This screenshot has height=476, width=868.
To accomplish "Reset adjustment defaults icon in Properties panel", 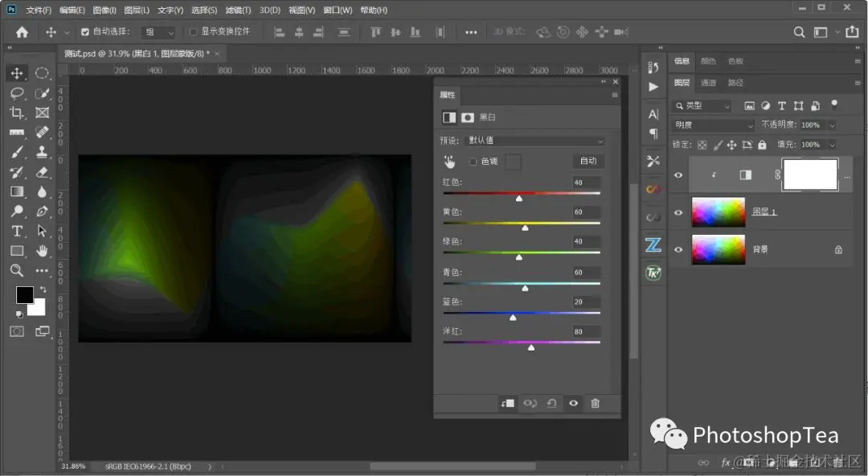I will point(551,403).
